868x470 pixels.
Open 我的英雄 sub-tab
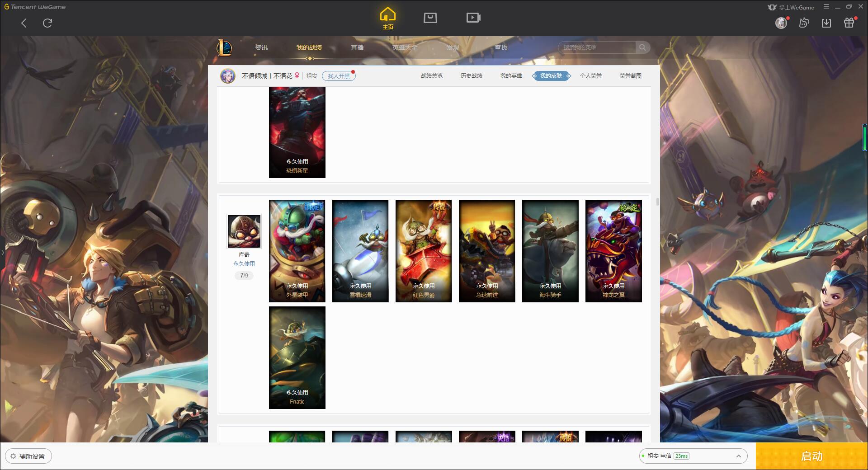click(511, 76)
